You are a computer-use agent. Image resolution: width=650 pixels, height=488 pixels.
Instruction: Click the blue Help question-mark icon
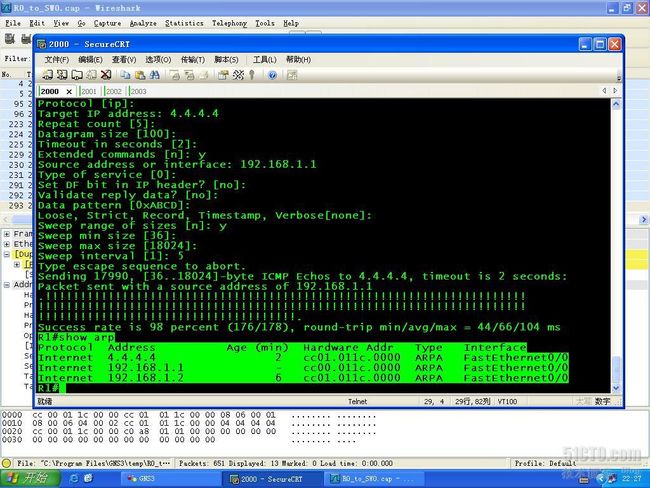click(272, 75)
